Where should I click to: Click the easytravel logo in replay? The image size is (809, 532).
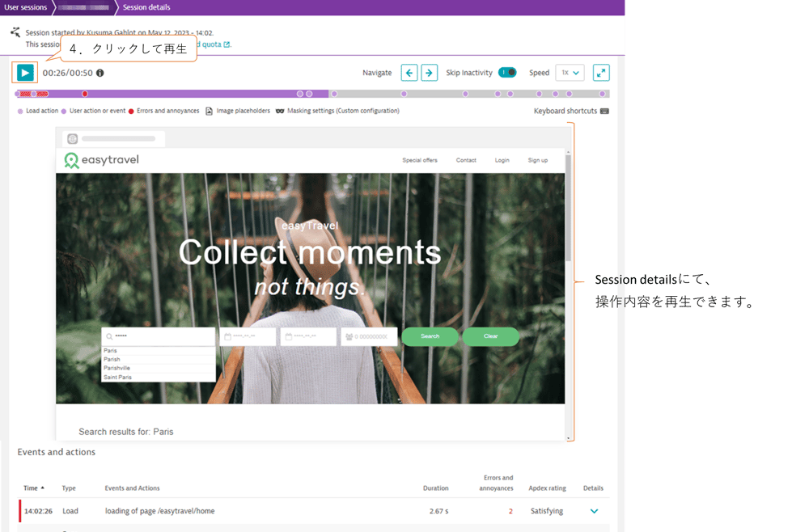pyautogui.click(x=102, y=160)
